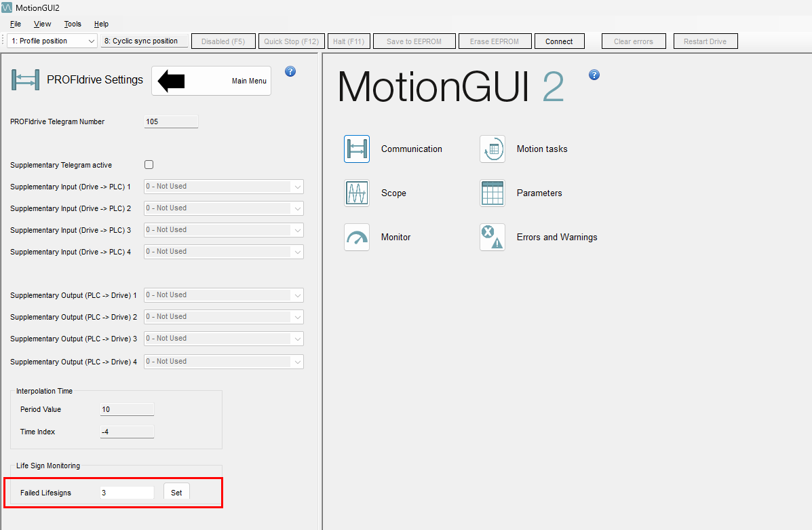Viewport: 812px width, 530px height.
Task: Click the Erase EEPROM button
Action: coord(495,41)
